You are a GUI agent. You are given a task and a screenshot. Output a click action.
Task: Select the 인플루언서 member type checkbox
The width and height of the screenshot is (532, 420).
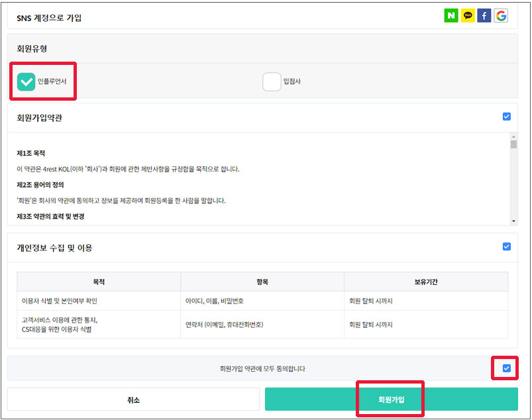coord(26,81)
